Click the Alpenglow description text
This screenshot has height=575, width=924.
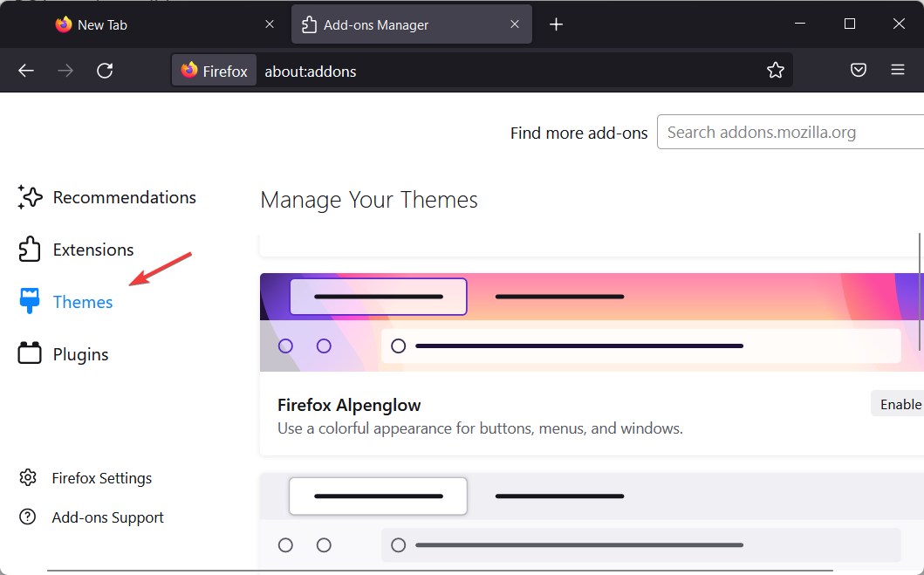pyautogui.click(x=480, y=428)
